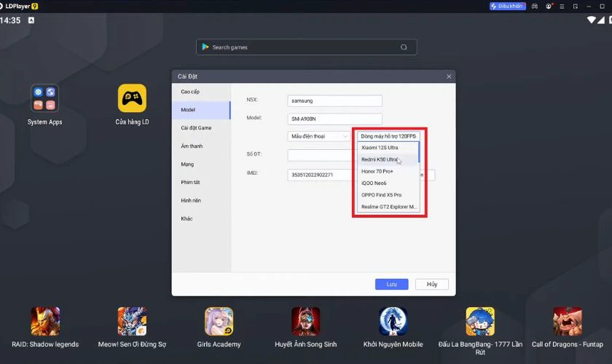
Task: Choose Xiaomi 12S Ultra from the list
Action: [388, 148]
